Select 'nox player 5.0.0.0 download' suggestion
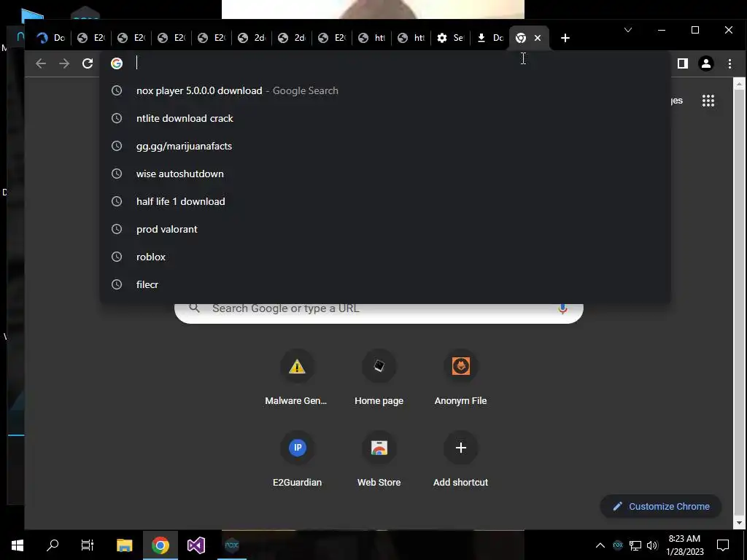 point(385,90)
